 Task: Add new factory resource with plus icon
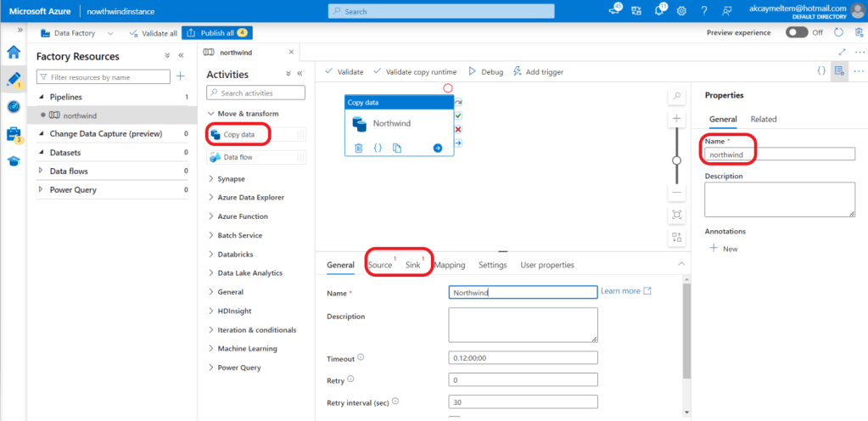click(x=180, y=77)
